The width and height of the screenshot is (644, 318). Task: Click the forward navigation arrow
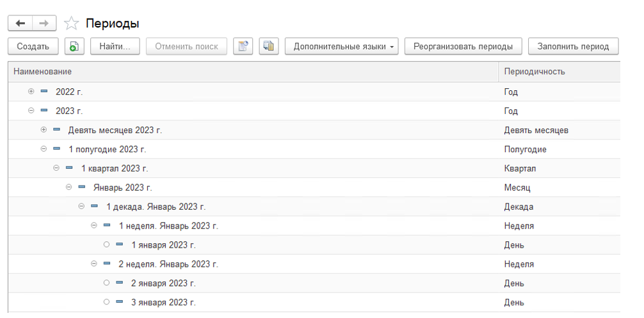point(44,23)
